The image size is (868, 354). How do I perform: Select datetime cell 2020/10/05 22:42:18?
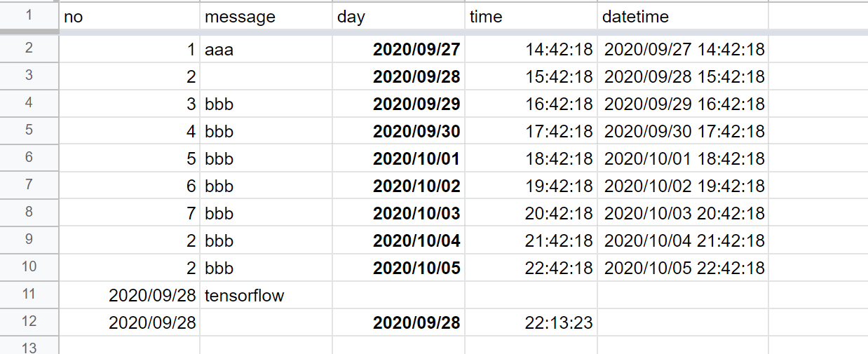(683, 268)
